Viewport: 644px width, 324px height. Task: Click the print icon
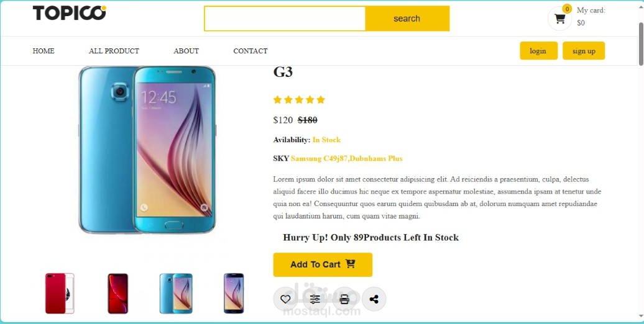344,299
